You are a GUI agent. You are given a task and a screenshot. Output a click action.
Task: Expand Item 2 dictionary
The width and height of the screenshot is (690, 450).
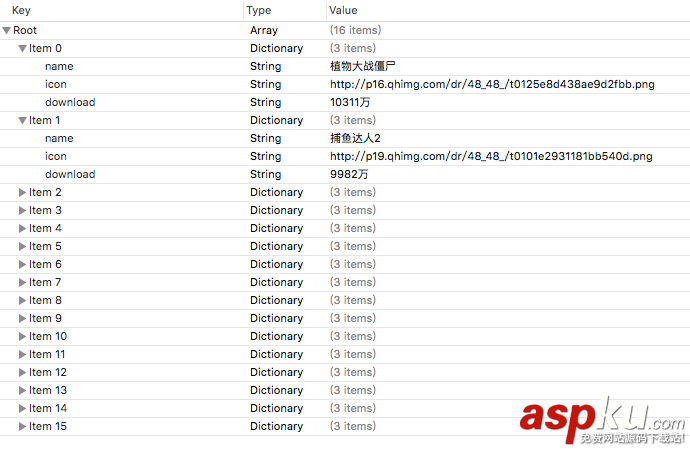click(23, 192)
